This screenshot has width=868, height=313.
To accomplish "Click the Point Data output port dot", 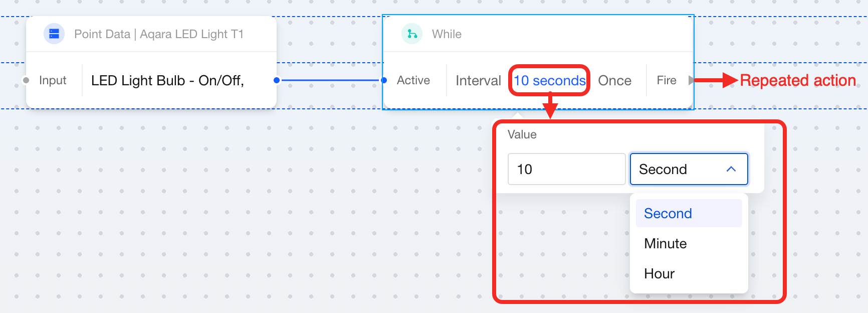I will [x=277, y=80].
